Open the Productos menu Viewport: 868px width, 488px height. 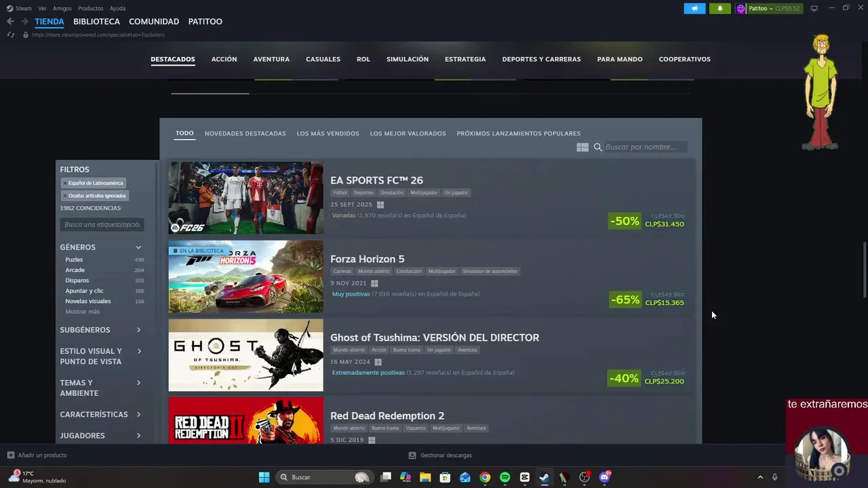pos(91,8)
